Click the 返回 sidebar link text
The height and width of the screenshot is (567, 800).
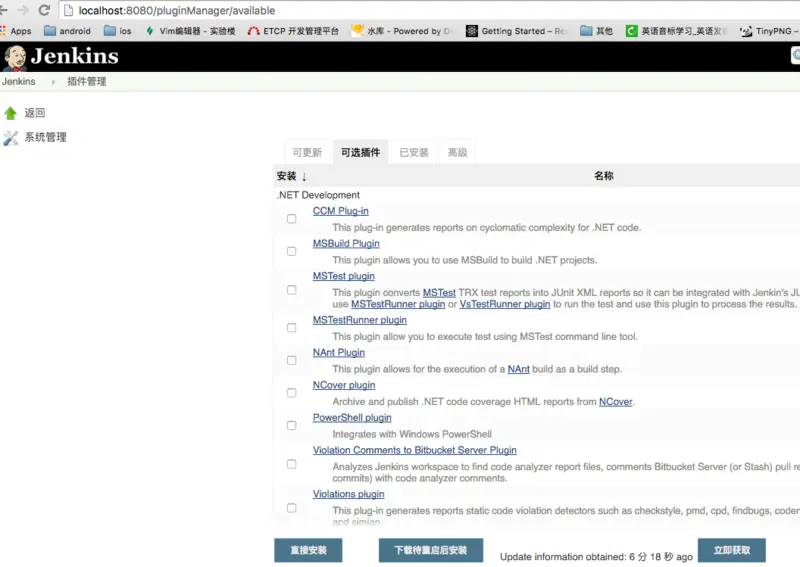(x=35, y=113)
